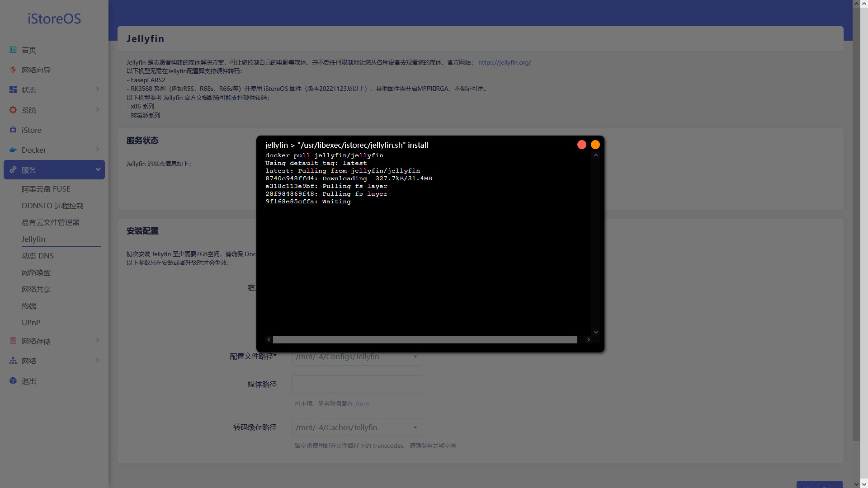
Task: Click the Jellyfin page title
Action: coord(145,39)
